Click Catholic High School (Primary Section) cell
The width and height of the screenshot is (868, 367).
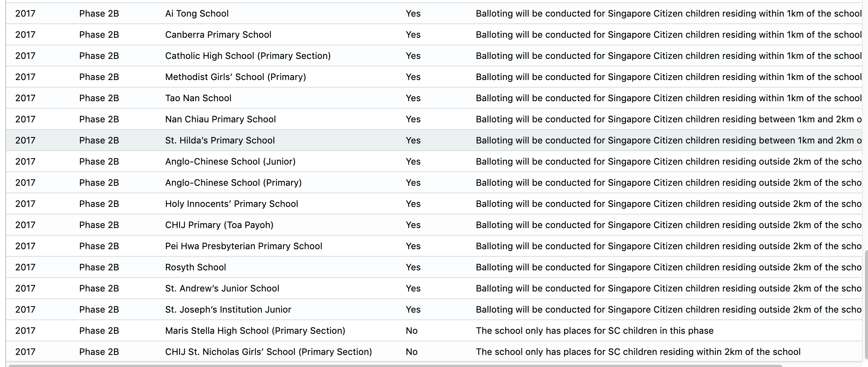248,56
